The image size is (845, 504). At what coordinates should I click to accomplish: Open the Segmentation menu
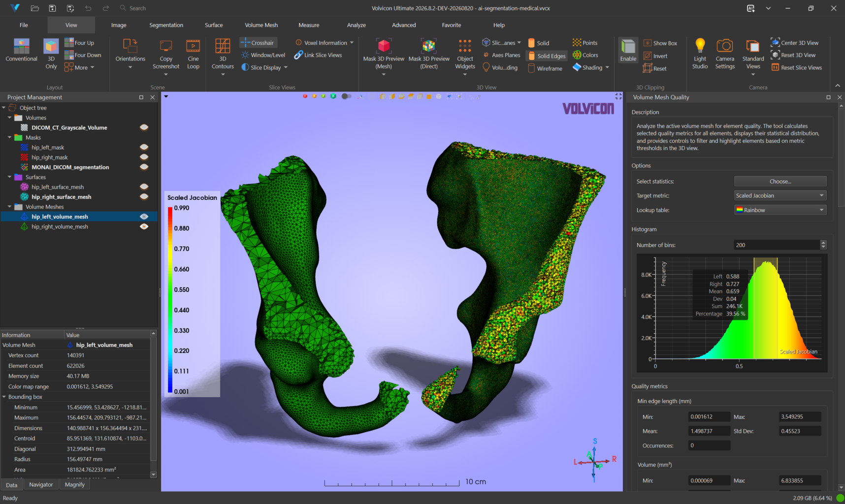166,25
